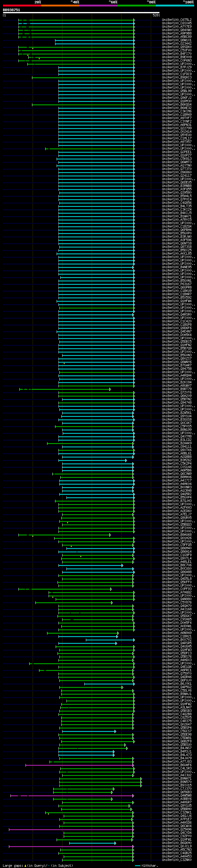197x868 pixels.
Task: Select the UniRef100_C7J370 entry
Action: click(177, 789)
